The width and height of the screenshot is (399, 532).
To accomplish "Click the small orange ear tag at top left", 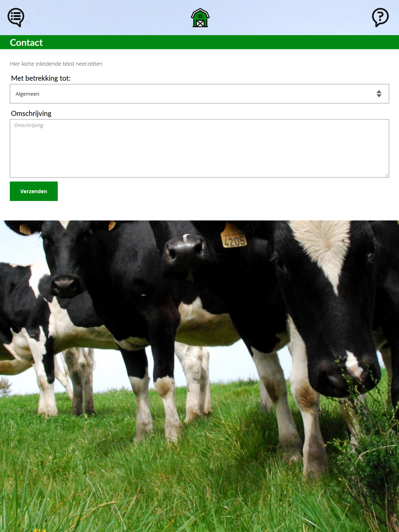I will pos(25,229).
